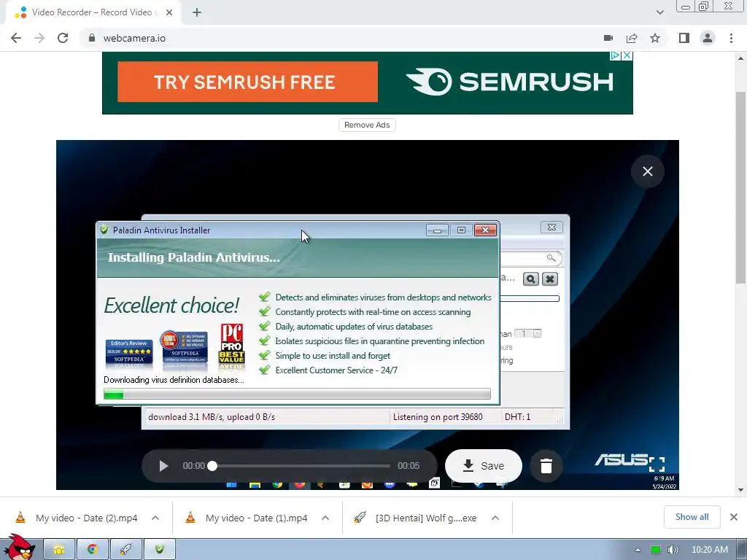
Task: Open the camera permission icon in address bar
Action: [x=608, y=38]
